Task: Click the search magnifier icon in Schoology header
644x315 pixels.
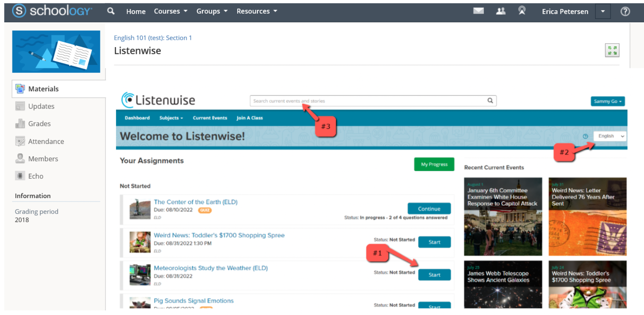Action: [111, 11]
